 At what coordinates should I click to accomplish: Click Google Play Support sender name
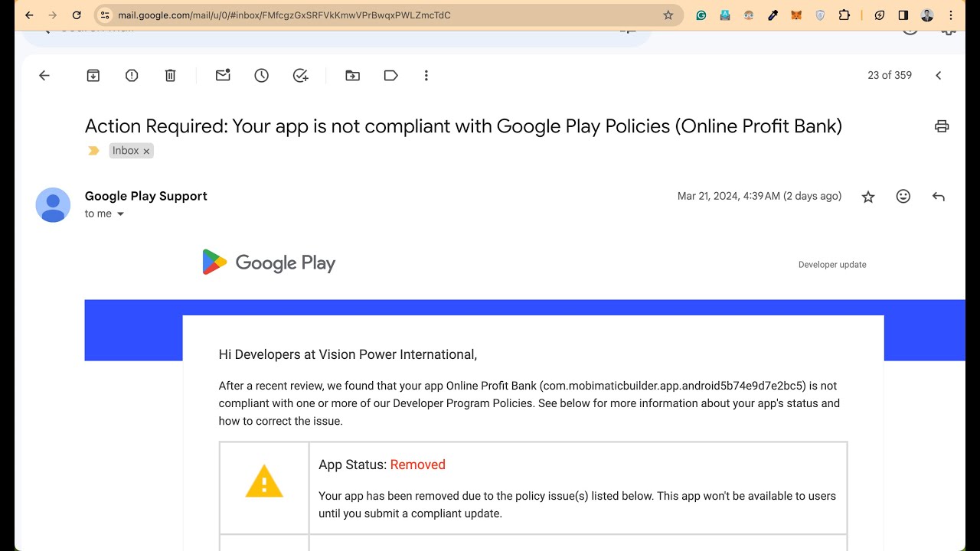146,196
